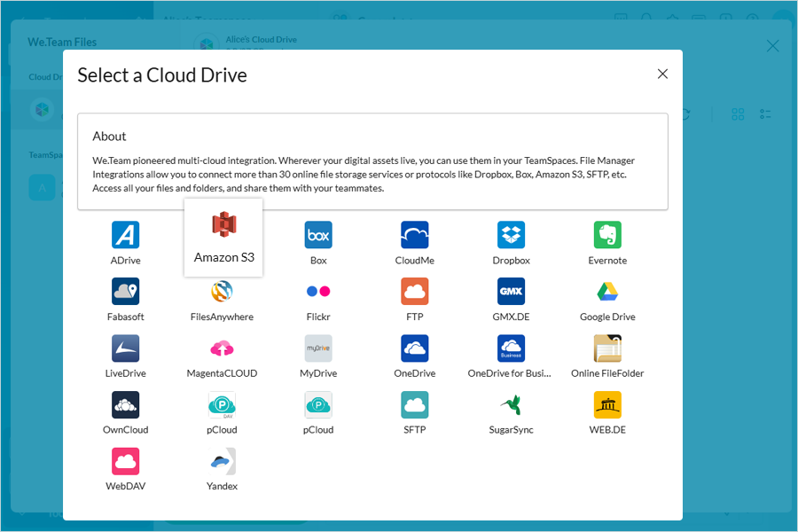Pick the SugarSync hummingbird icon

click(511, 404)
